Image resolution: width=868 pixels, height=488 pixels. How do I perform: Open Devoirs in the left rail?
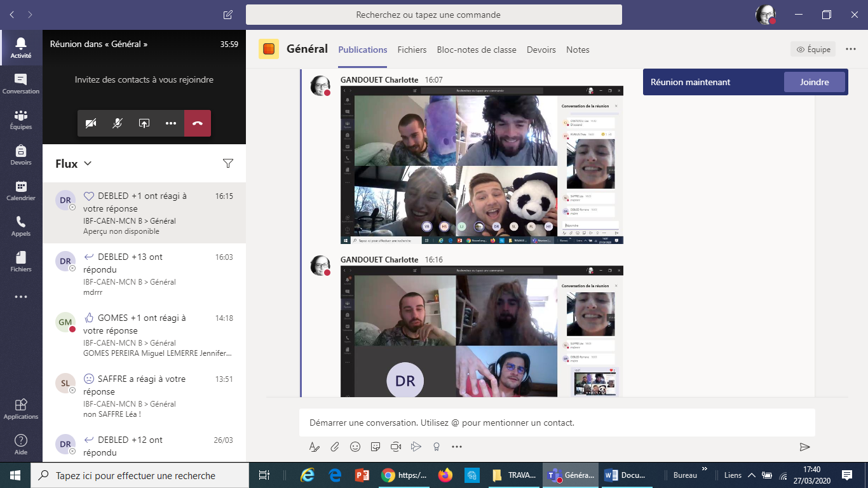tap(21, 154)
